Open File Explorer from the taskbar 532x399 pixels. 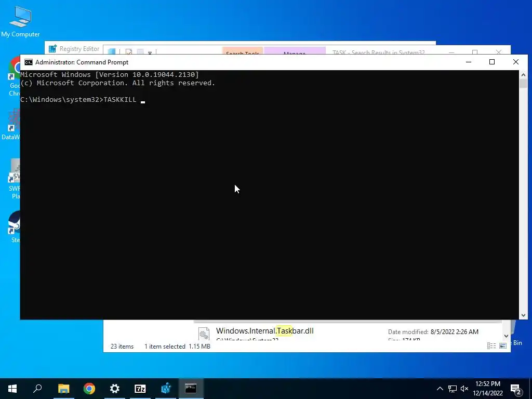tap(63, 389)
